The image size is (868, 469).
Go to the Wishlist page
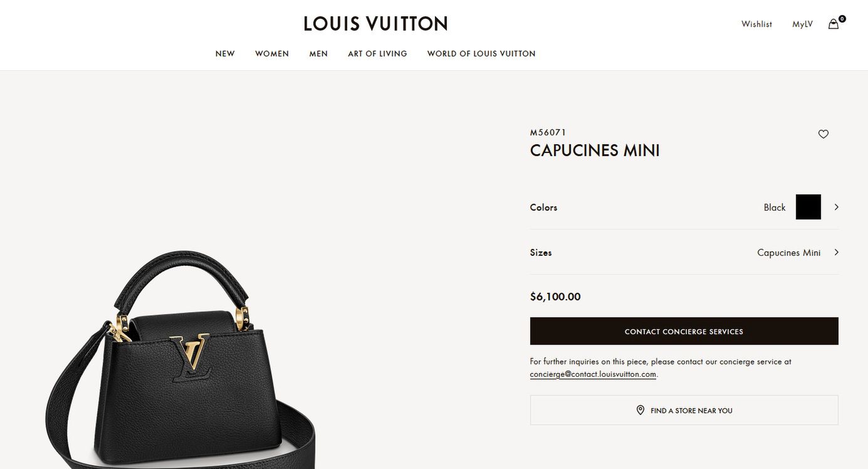(x=756, y=24)
